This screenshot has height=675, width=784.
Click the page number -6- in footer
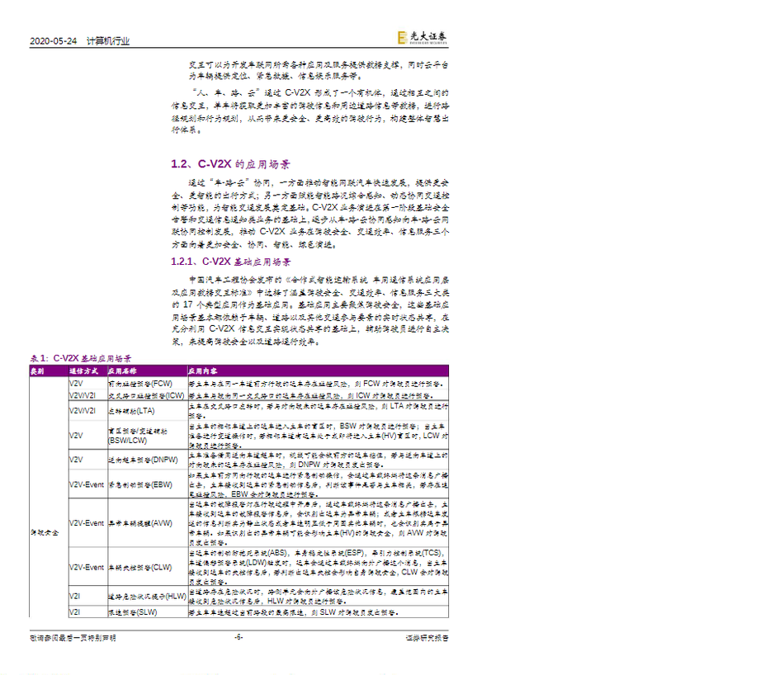coord(239,637)
